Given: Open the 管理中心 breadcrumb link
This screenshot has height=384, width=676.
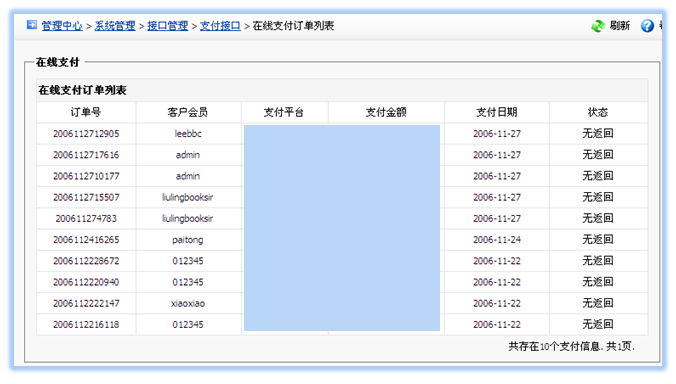Looking at the screenshot, I should [x=62, y=26].
